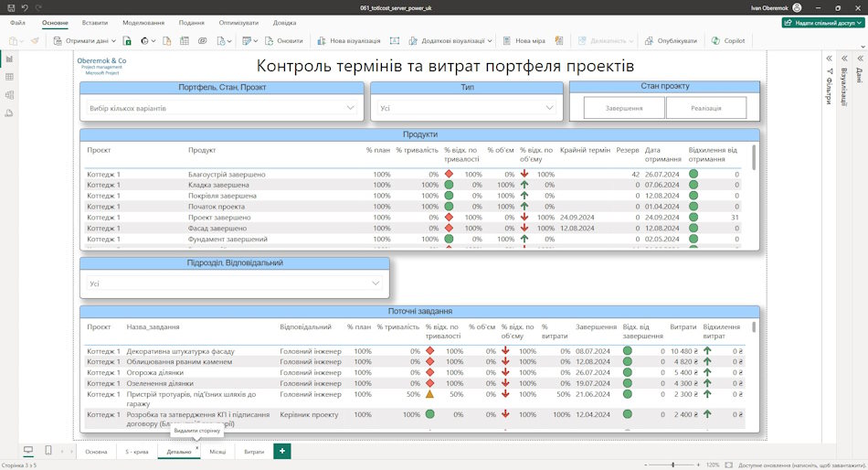Switch to the Оптимізувати ribbon tab
This screenshot has width=868, height=470.
click(x=238, y=23)
